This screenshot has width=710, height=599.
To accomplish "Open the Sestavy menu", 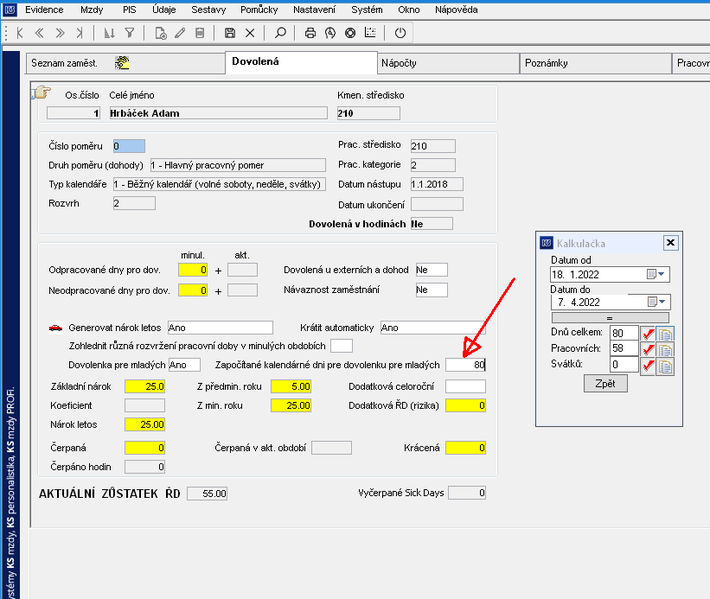I will pos(208,10).
